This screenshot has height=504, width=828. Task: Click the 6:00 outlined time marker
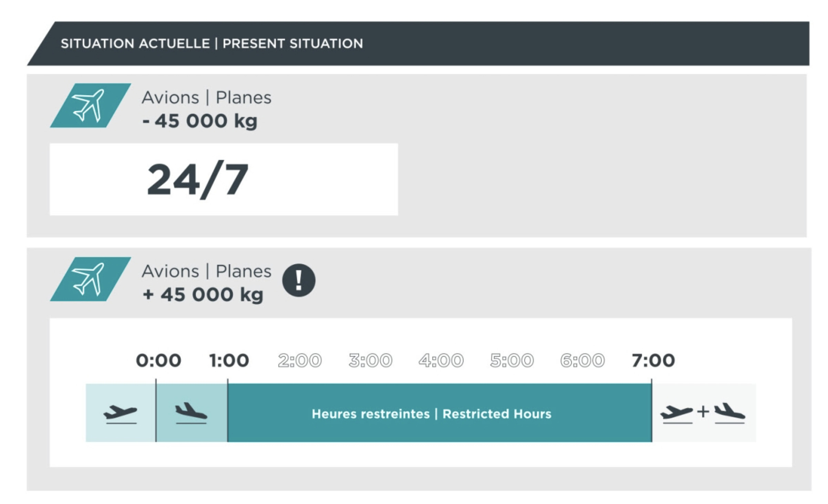[582, 360]
